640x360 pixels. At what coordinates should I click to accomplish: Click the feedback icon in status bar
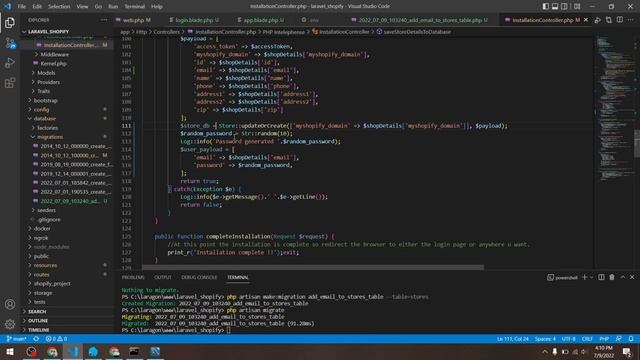[619, 339]
